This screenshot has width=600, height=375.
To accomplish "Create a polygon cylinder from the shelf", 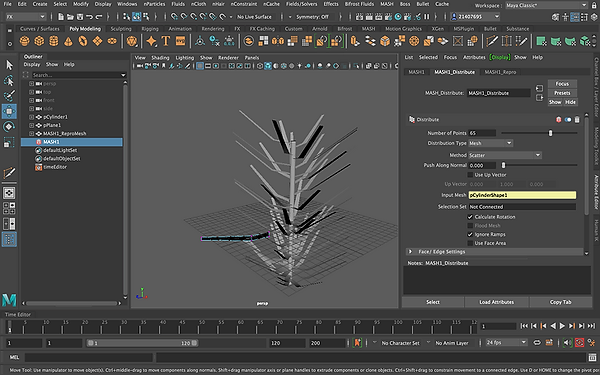I will click(x=54, y=41).
